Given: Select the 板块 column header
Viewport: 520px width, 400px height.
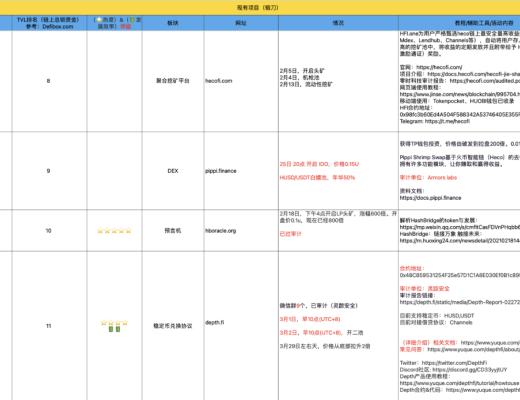Looking at the screenshot, I should (173, 23).
